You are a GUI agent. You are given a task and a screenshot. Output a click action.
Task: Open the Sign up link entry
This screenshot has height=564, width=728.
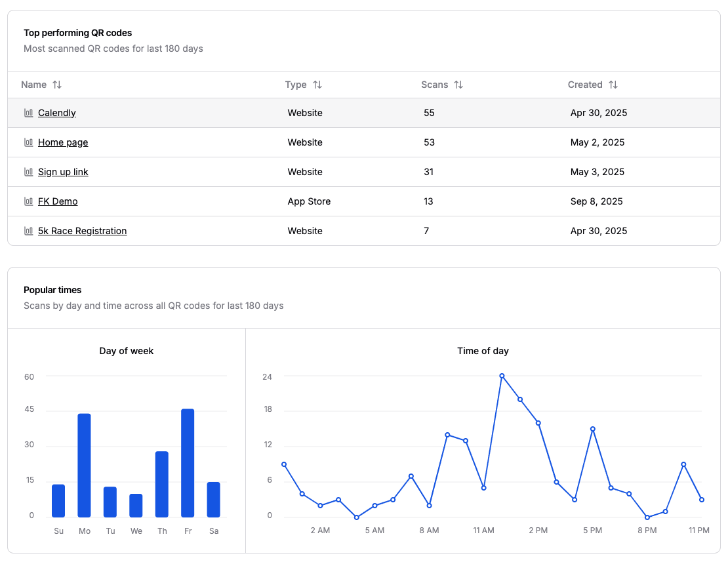coord(63,172)
